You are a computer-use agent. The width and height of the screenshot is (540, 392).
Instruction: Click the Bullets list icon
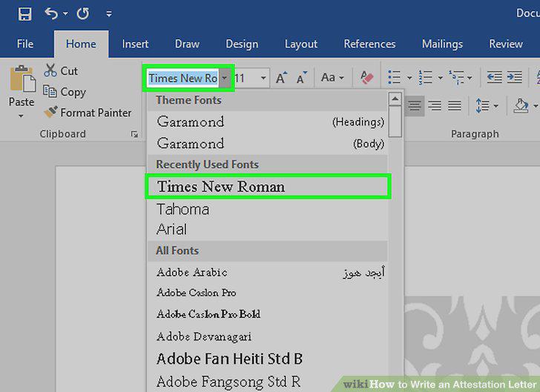[x=395, y=77]
